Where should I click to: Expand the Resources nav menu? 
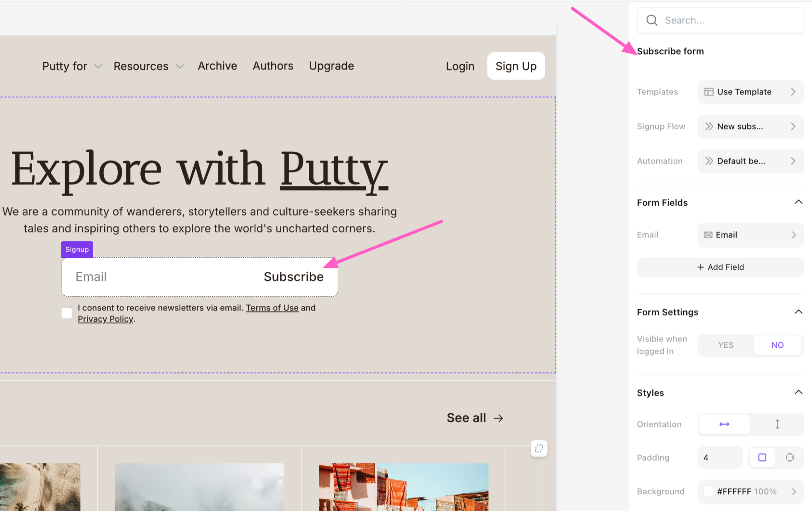pyautogui.click(x=148, y=66)
